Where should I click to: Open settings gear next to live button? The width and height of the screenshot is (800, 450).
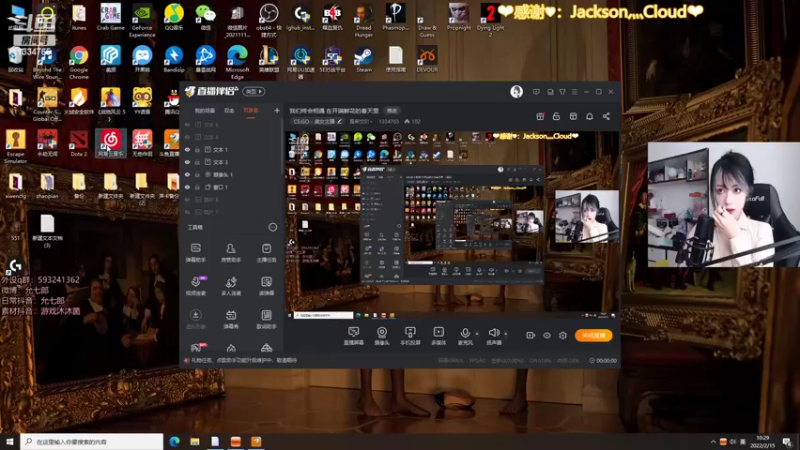point(563,335)
